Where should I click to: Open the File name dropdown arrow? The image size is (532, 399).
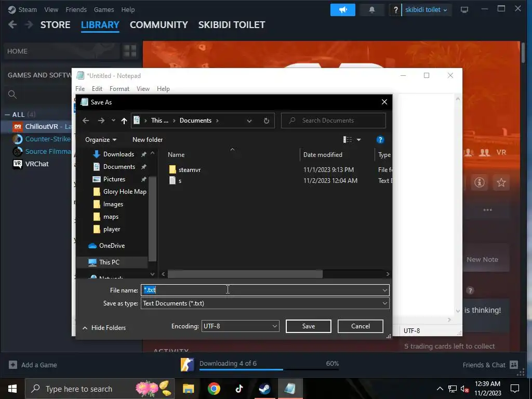(385, 290)
